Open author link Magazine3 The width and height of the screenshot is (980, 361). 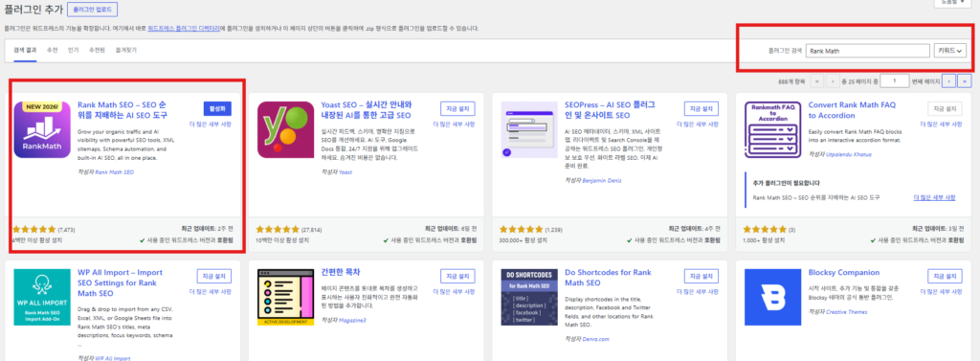coord(352,320)
